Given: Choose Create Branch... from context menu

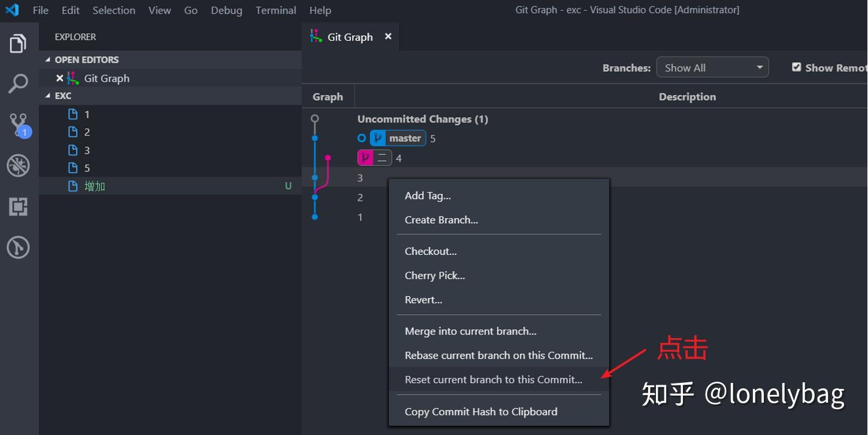Looking at the screenshot, I should pyautogui.click(x=499, y=220).
